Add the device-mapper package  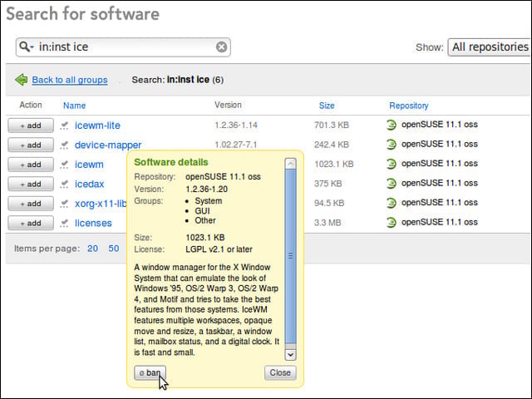[x=31, y=145]
